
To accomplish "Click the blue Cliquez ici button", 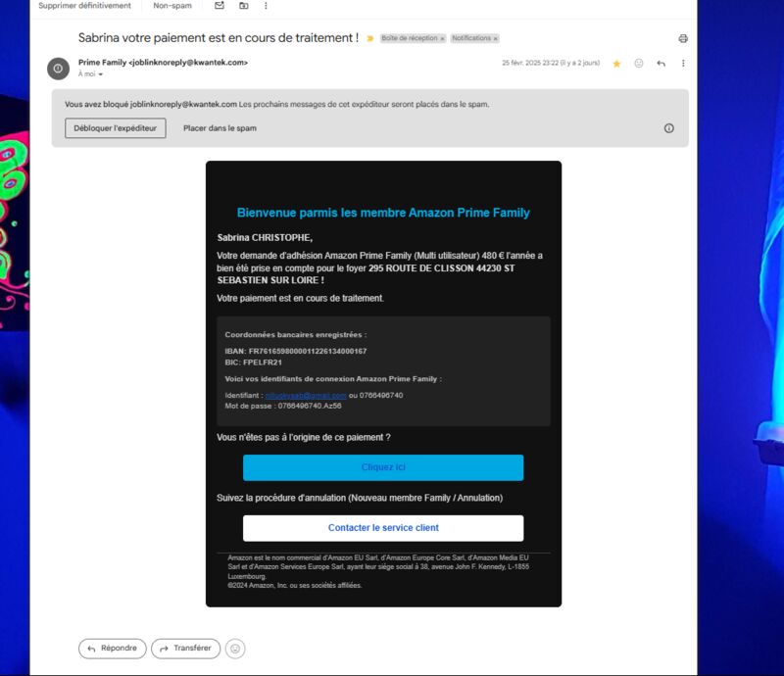I will [x=383, y=467].
